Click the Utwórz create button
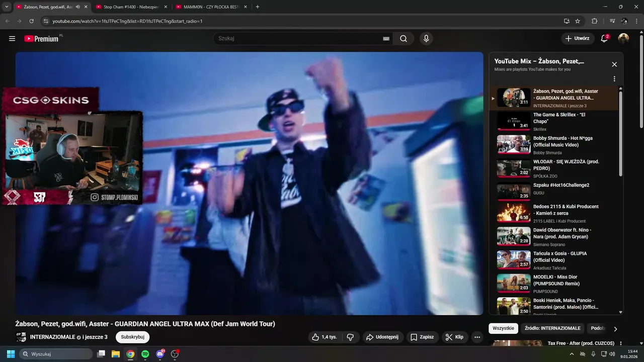Screen dimensions: 644x362 578,39
